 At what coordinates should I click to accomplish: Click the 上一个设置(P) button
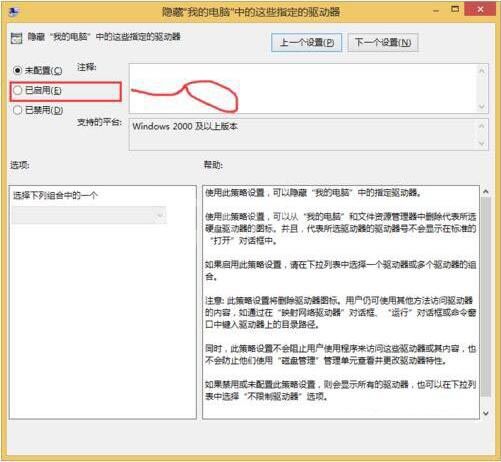306,43
